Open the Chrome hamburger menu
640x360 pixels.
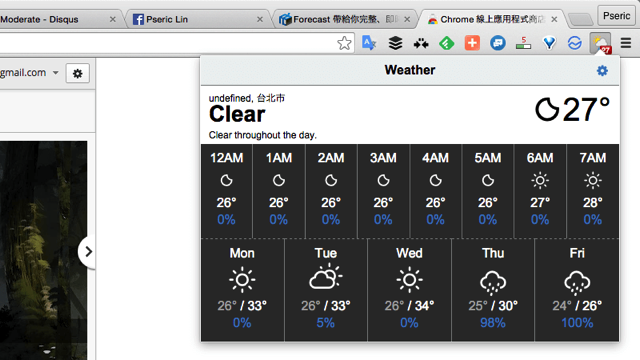coord(626,42)
